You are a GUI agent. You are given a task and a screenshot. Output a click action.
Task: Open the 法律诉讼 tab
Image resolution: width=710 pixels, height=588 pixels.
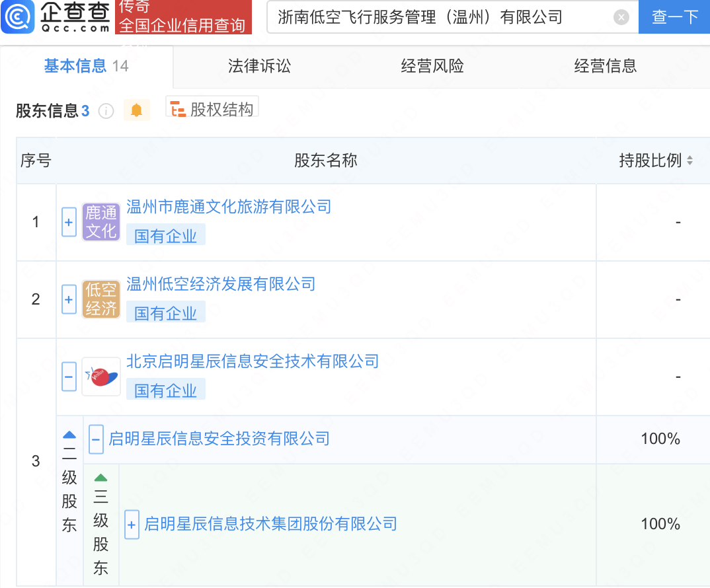pos(259,66)
